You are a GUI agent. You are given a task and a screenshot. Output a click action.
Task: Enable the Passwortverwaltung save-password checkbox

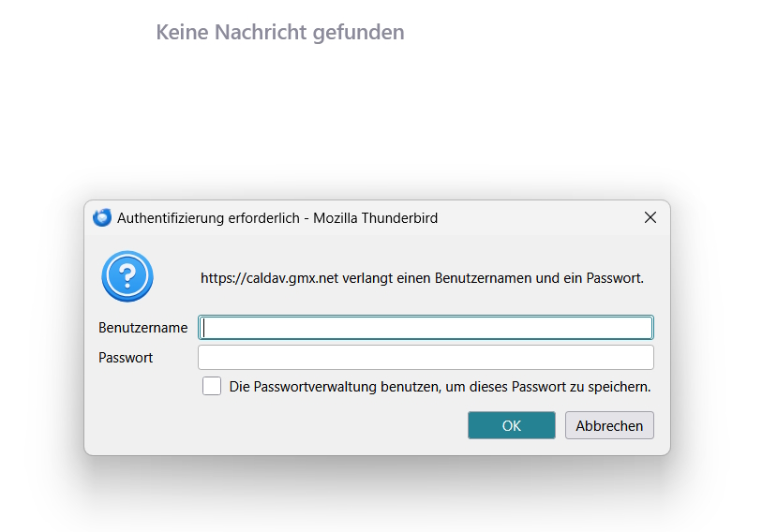(212, 386)
